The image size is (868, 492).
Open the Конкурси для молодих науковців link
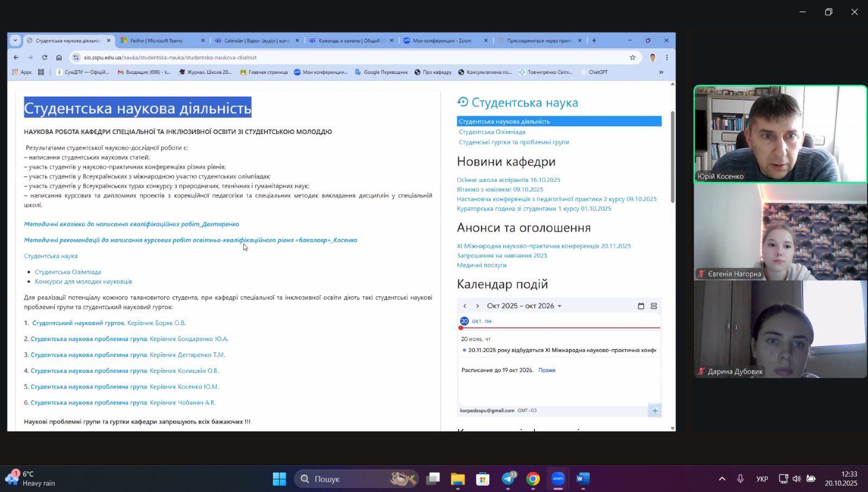point(83,282)
